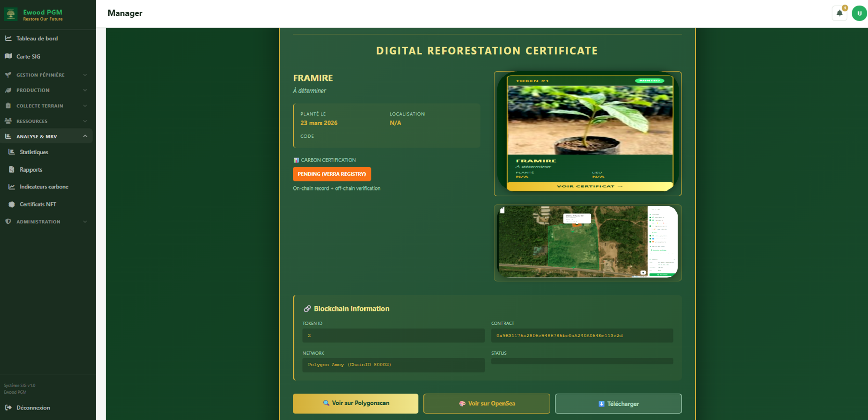Screen dimensions: 868x420
Task: Click the planting date 23 mars 2026
Action: click(319, 123)
